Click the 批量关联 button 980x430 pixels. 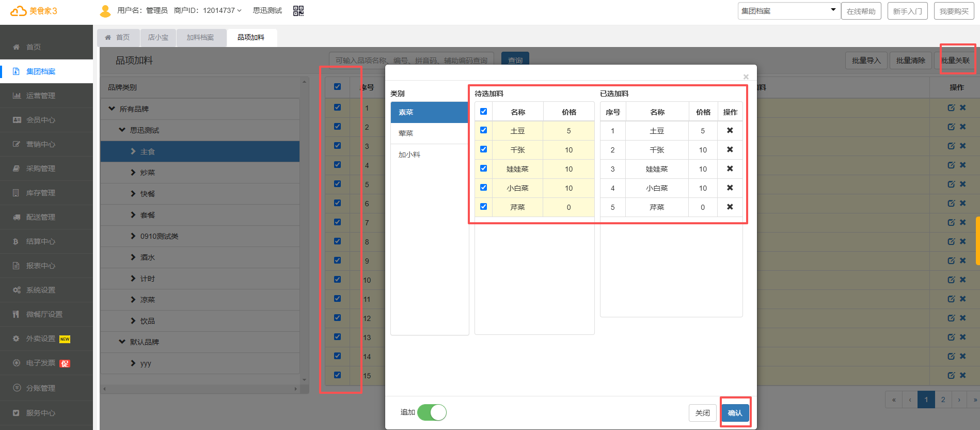tap(955, 60)
